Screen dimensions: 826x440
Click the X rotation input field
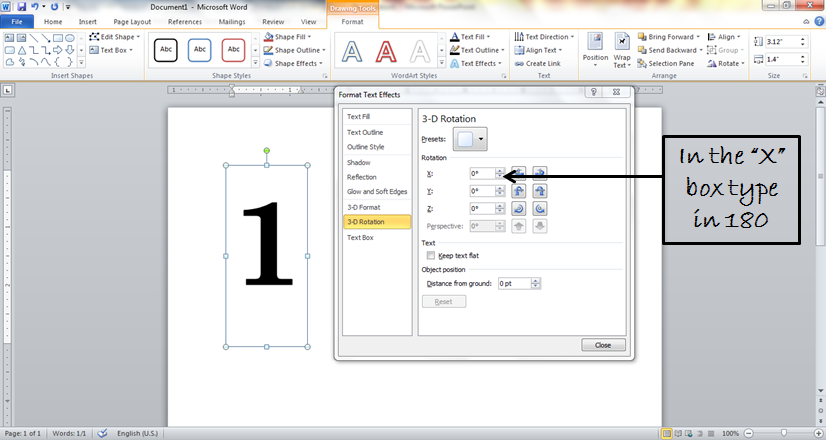pyautogui.click(x=482, y=173)
